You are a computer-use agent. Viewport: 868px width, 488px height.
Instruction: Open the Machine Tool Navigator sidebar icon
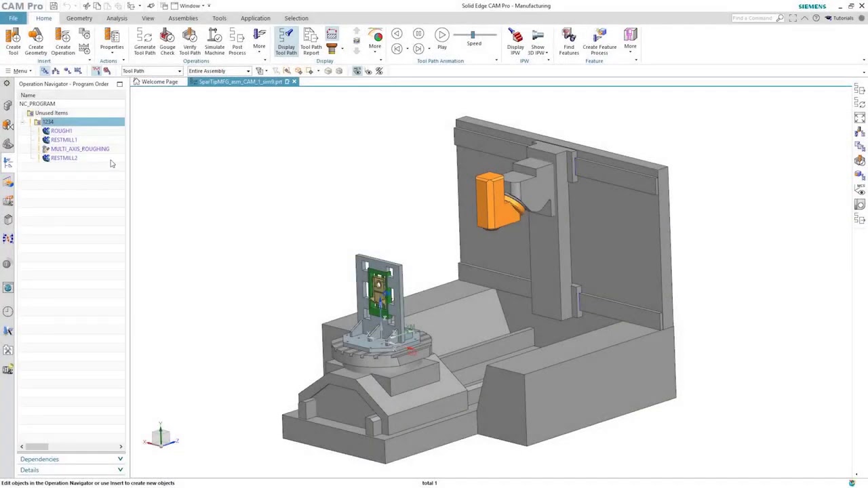click(x=7, y=182)
